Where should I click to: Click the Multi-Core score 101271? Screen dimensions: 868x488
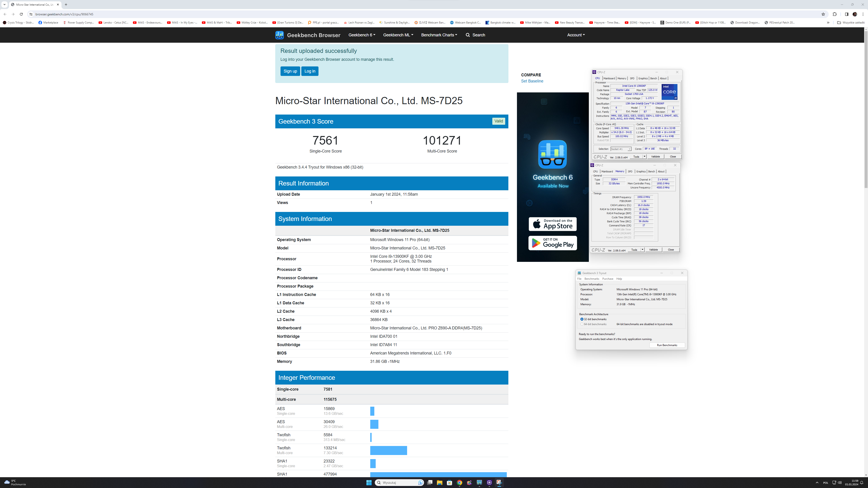[x=442, y=141]
